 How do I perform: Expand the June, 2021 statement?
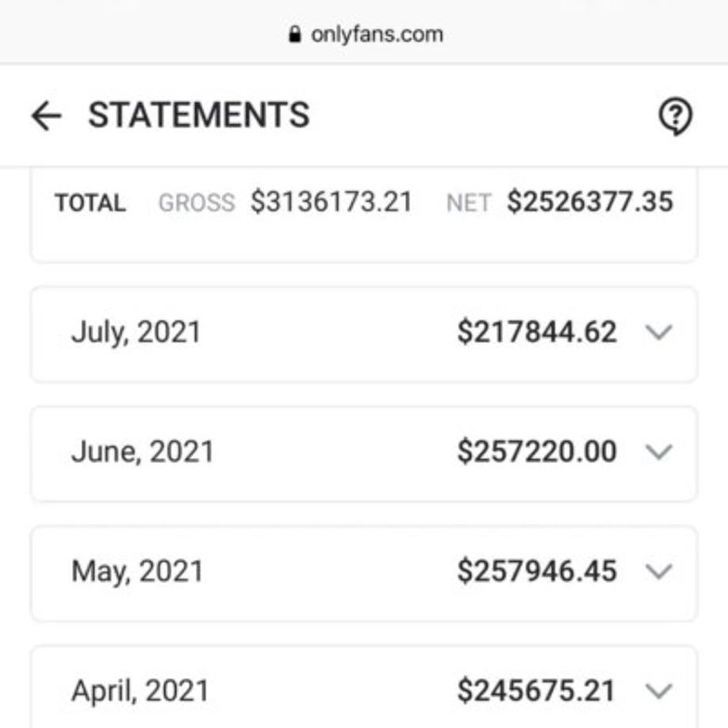click(659, 452)
